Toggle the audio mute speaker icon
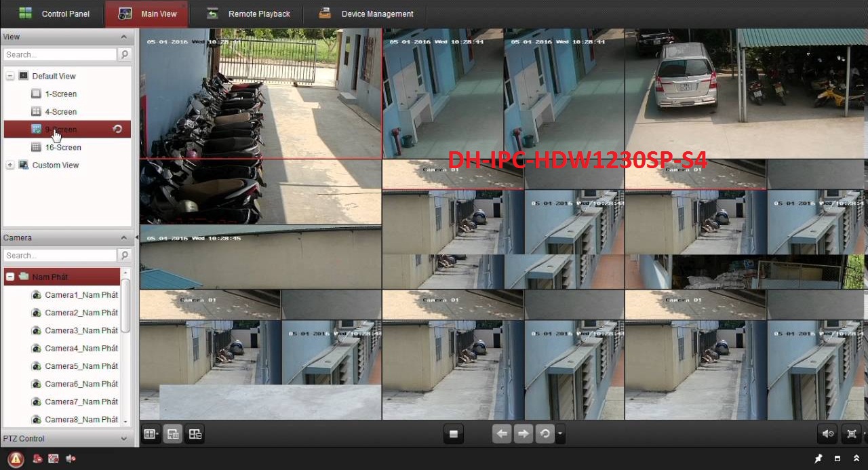This screenshot has width=868, height=470. (827, 434)
